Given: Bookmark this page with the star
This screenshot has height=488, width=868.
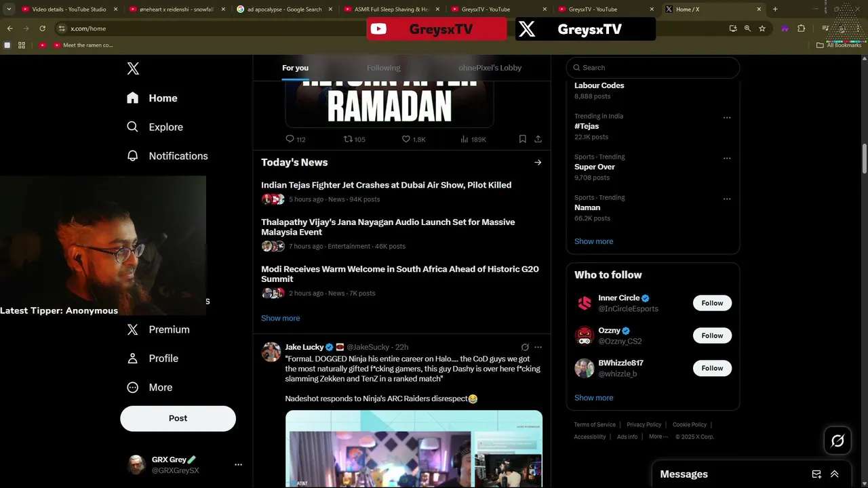Looking at the screenshot, I should [x=762, y=28].
